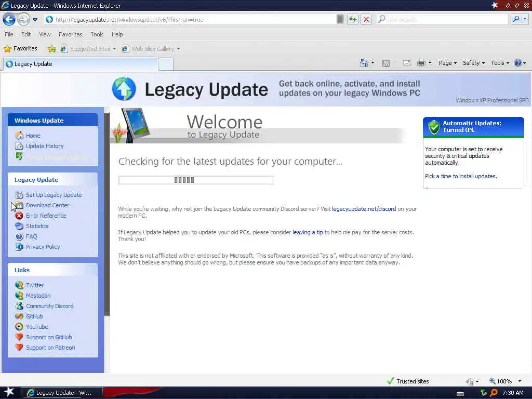Screen dimensions: 532x399
Task: Open the Privacy Policy link
Action: (43, 247)
